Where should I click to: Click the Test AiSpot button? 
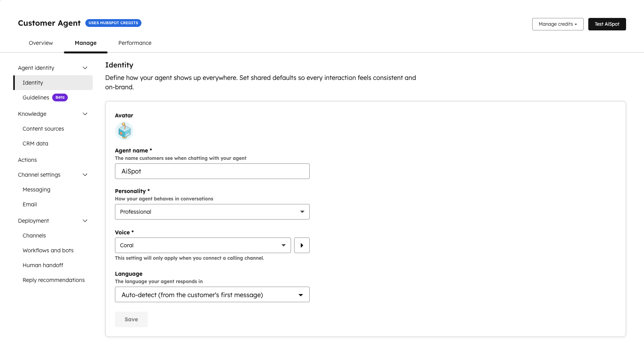pos(607,24)
